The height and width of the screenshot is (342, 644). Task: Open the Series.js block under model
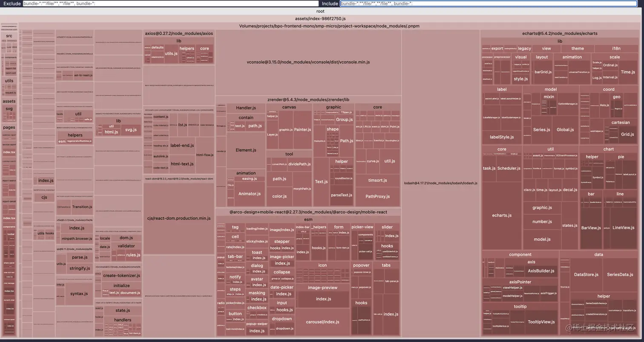pyautogui.click(x=541, y=130)
